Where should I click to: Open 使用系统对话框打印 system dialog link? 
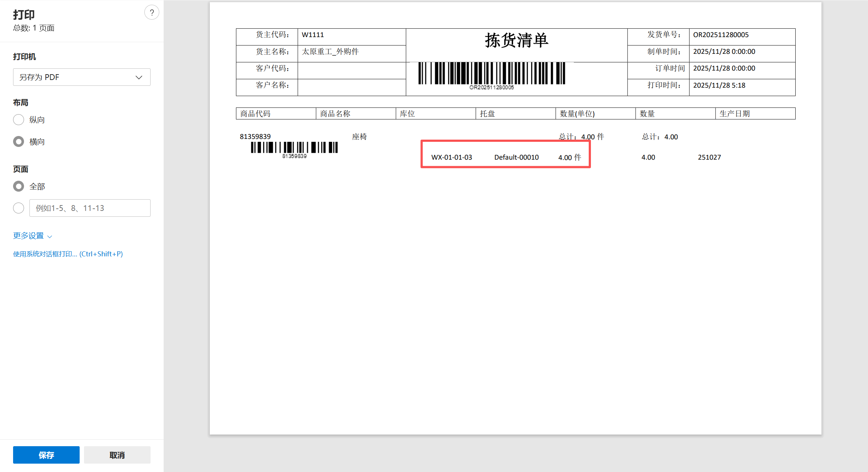(x=68, y=254)
